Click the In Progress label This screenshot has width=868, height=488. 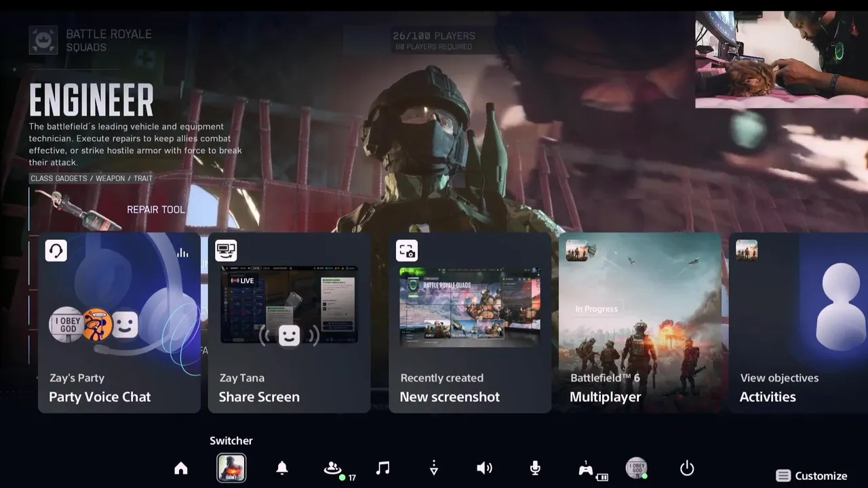click(x=597, y=308)
